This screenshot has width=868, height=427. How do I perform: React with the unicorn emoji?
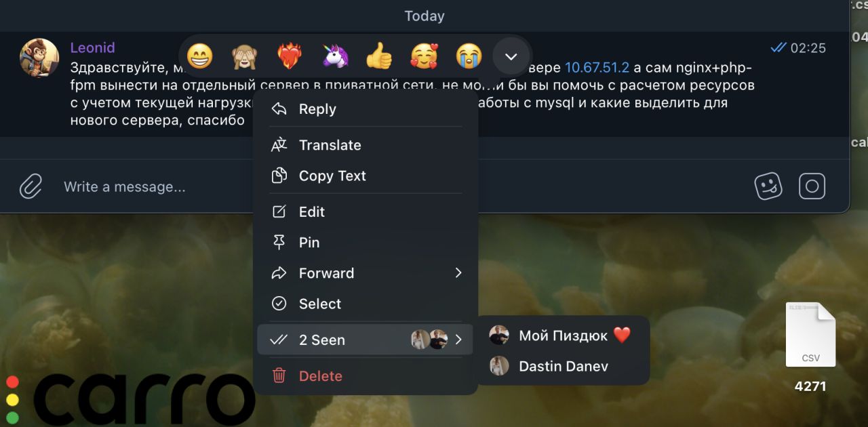click(334, 56)
